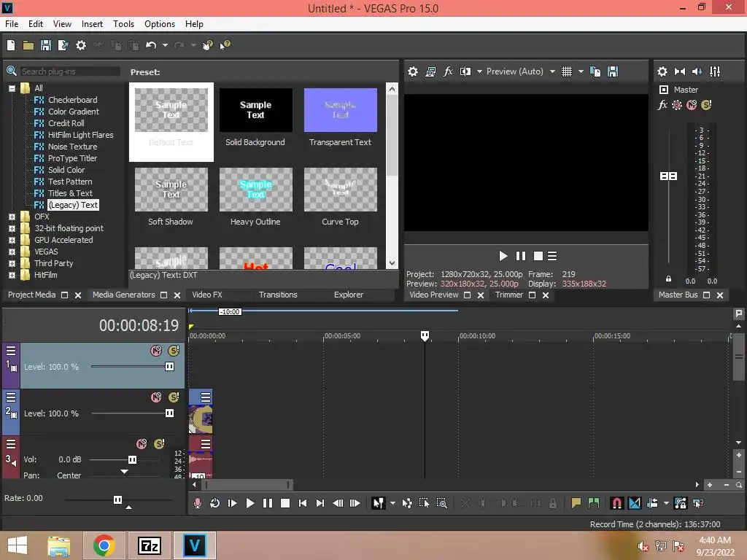This screenshot has height=560, width=747.
Task: Select the Heavy Outline preset thumbnail
Action: point(256,190)
